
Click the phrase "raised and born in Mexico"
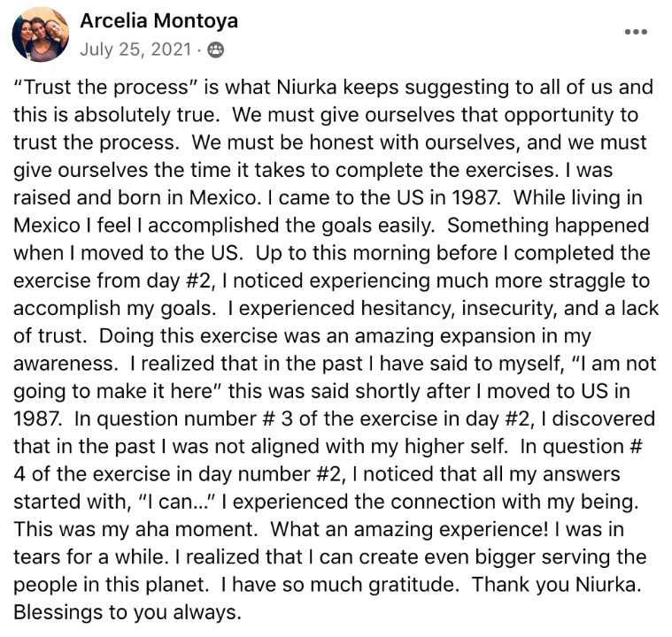[x=136, y=197]
